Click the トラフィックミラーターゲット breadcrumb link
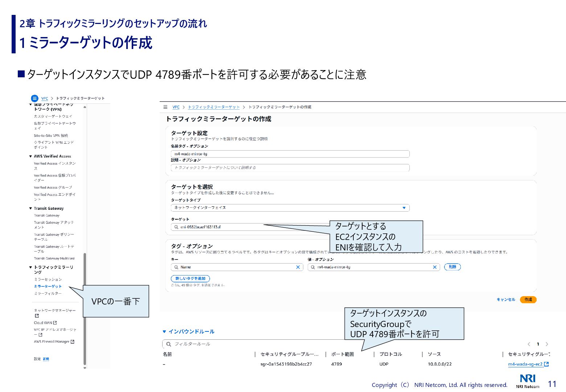The image size is (566, 392). click(214, 107)
